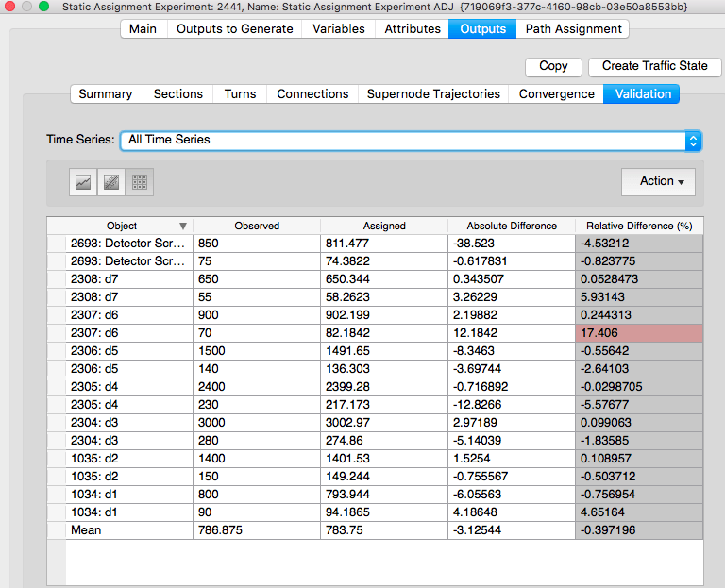
Task: Select the Validation subtab
Action: click(x=642, y=93)
